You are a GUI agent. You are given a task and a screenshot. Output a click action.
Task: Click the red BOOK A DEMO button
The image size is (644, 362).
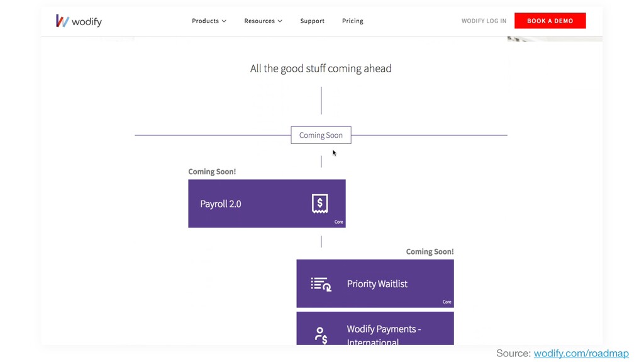[x=550, y=21]
